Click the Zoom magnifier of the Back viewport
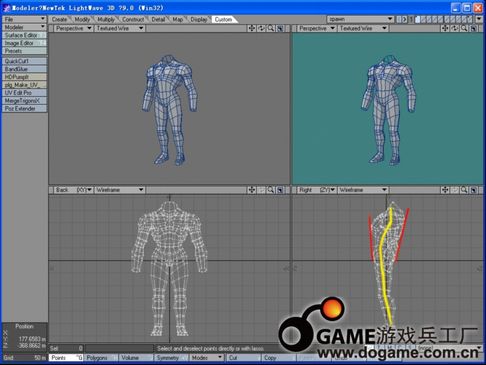This screenshot has height=365, width=486. click(x=271, y=190)
